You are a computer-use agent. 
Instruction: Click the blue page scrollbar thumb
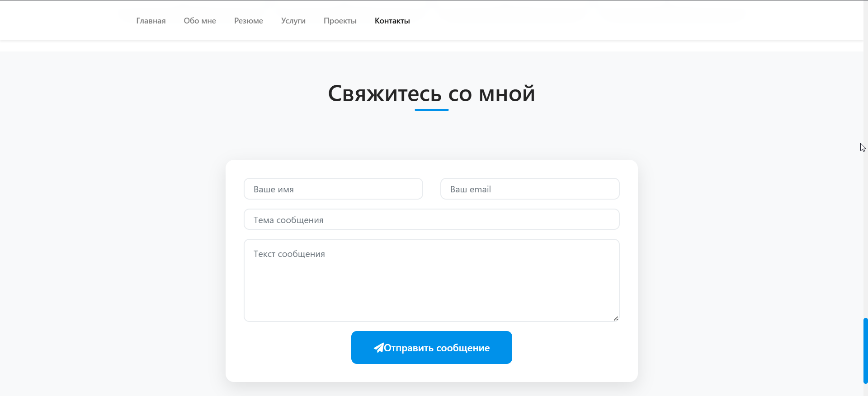[x=865, y=350]
